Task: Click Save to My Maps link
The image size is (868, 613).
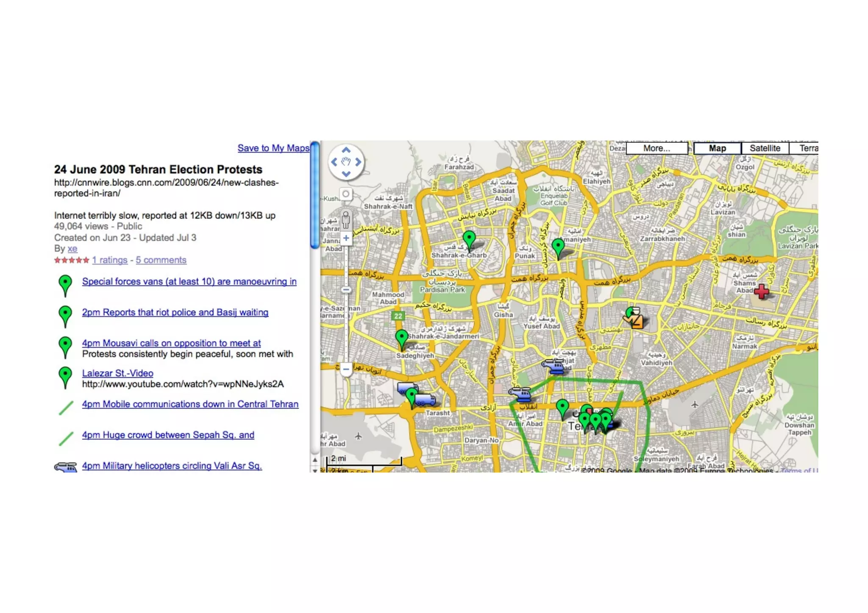Action: [273, 148]
